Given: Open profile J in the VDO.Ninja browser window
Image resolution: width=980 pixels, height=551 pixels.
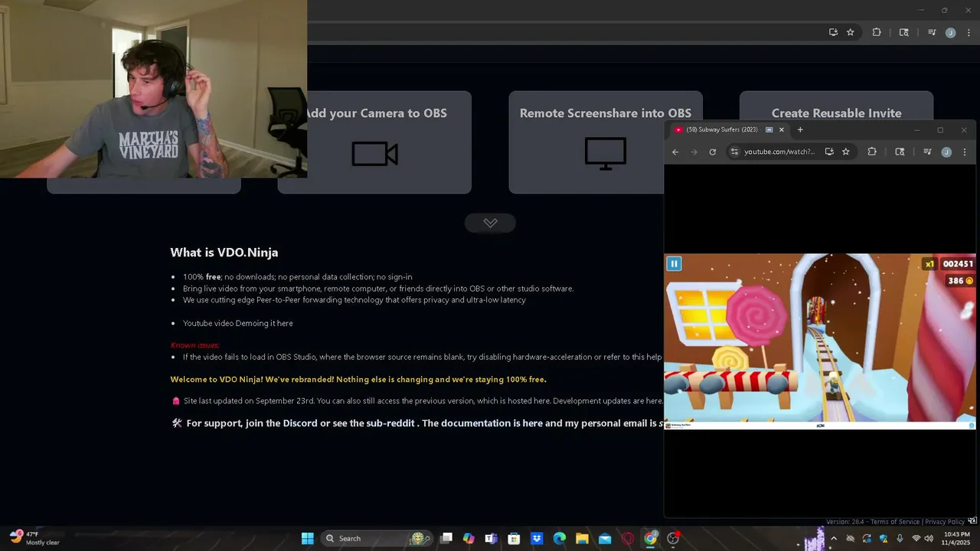Looking at the screenshot, I should coord(950,32).
